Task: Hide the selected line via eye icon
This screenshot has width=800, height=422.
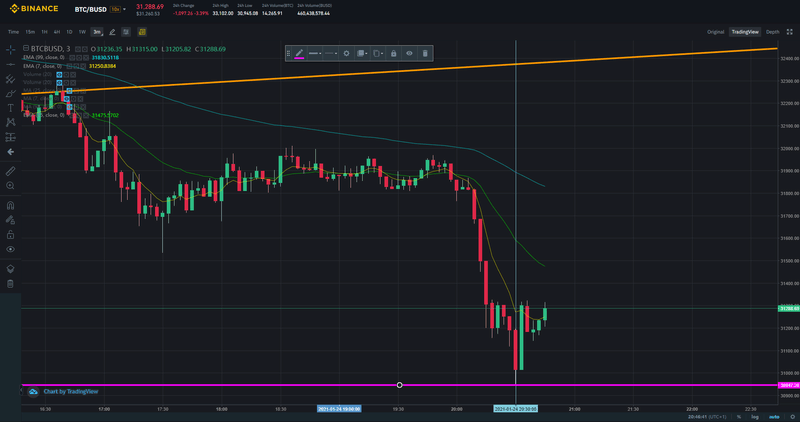Action: (409, 53)
